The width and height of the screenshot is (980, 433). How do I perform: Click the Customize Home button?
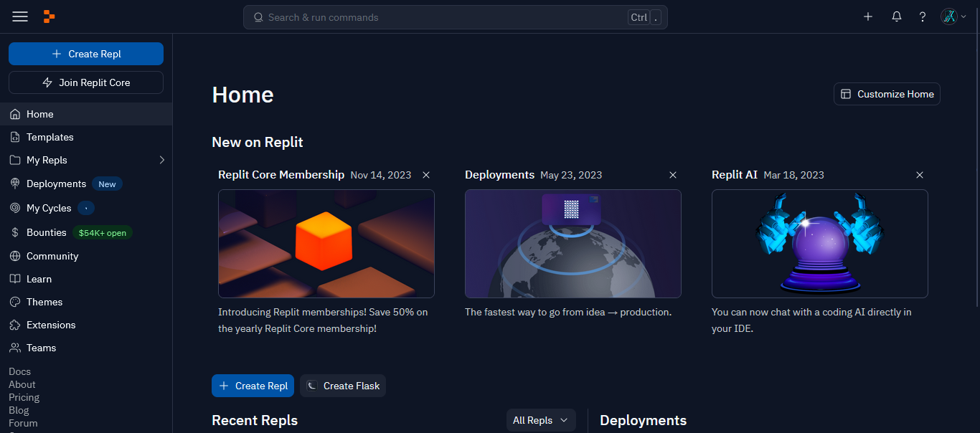coord(887,94)
